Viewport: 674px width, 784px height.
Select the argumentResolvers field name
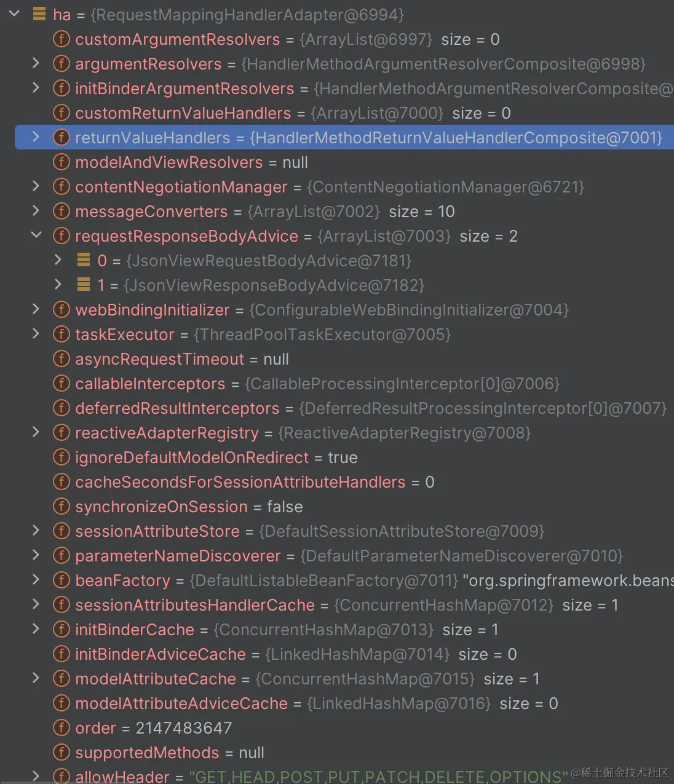pos(148,64)
